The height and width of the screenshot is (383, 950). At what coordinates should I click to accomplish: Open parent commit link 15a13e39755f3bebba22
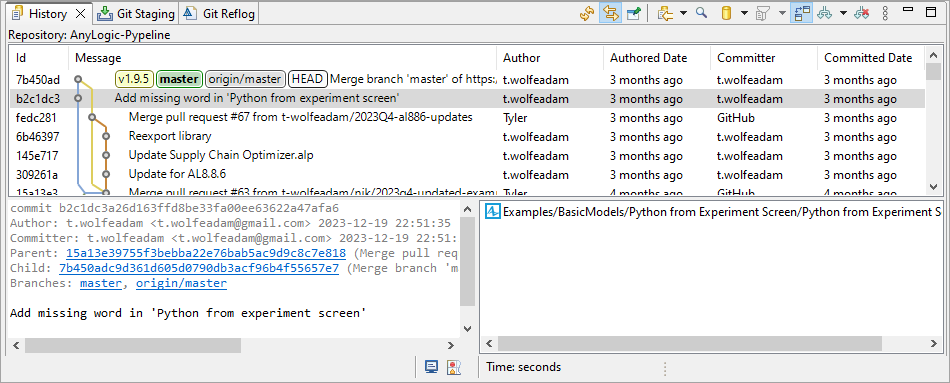[x=206, y=253]
